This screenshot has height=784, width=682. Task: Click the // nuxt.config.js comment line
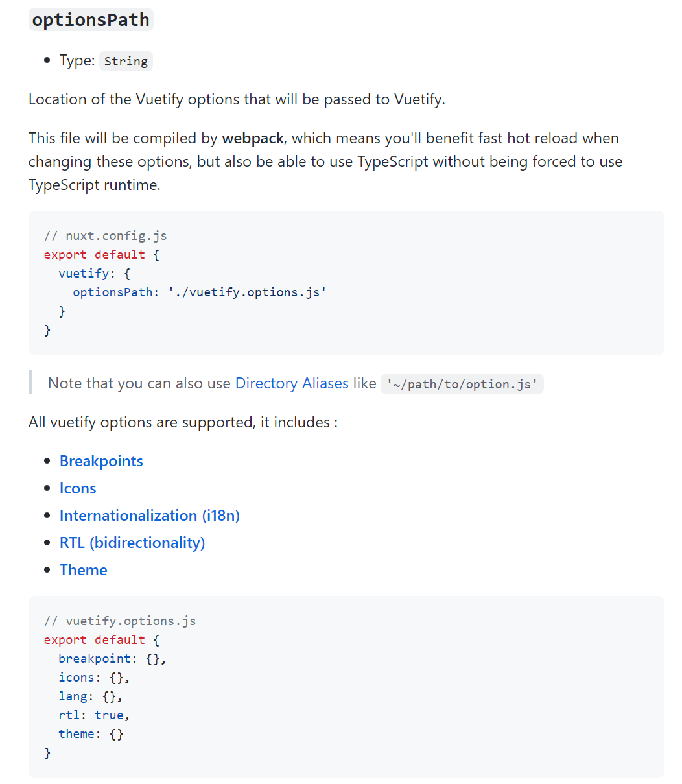click(x=106, y=235)
